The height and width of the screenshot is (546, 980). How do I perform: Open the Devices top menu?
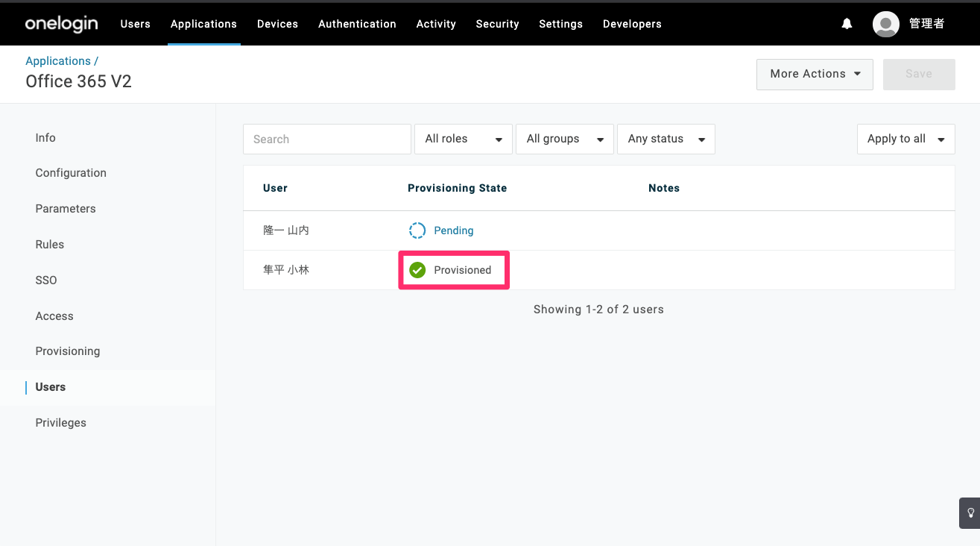tap(277, 24)
